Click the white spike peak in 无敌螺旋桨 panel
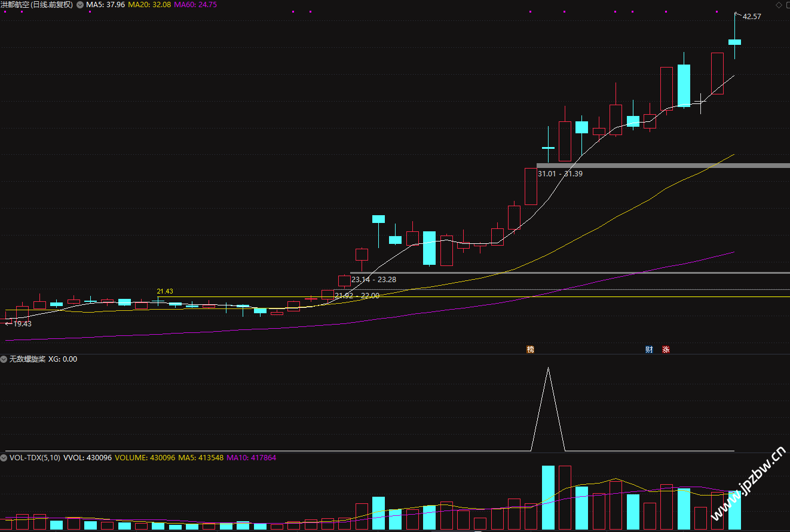 tap(548, 368)
